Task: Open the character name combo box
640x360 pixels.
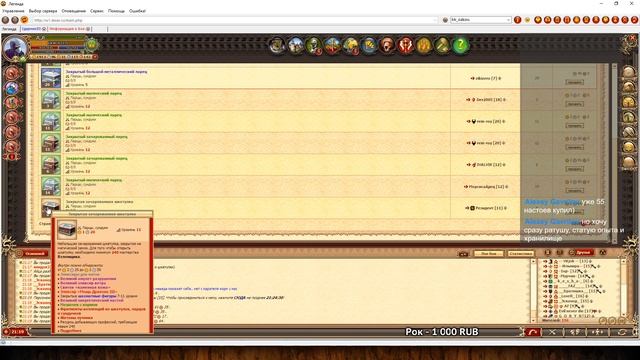Action: tap(480, 20)
